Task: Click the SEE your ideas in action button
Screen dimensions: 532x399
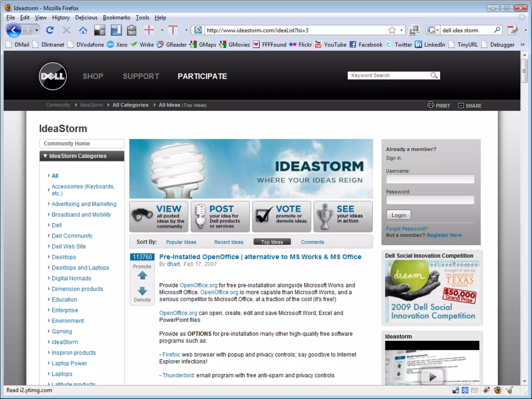Action: tap(343, 216)
